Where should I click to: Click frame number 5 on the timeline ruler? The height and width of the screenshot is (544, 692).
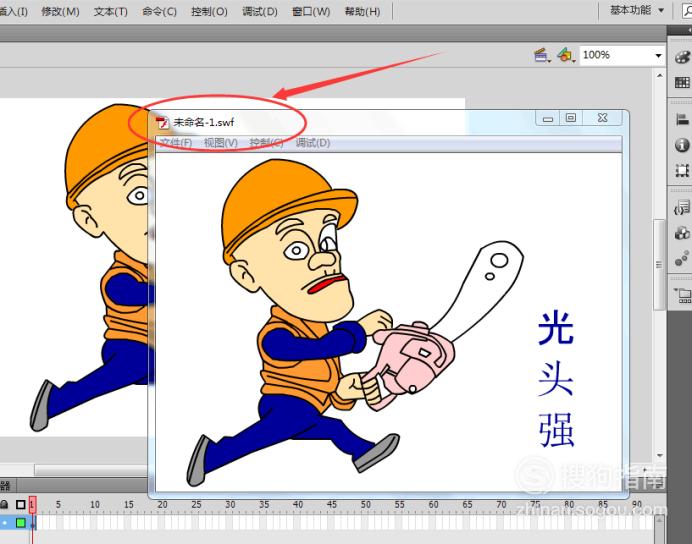58,504
